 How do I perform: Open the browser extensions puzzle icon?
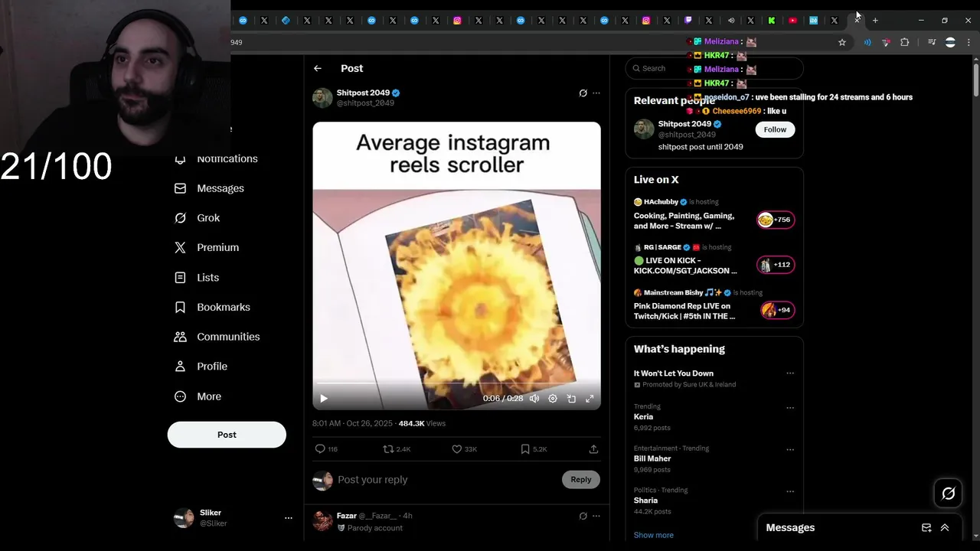(904, 42)
